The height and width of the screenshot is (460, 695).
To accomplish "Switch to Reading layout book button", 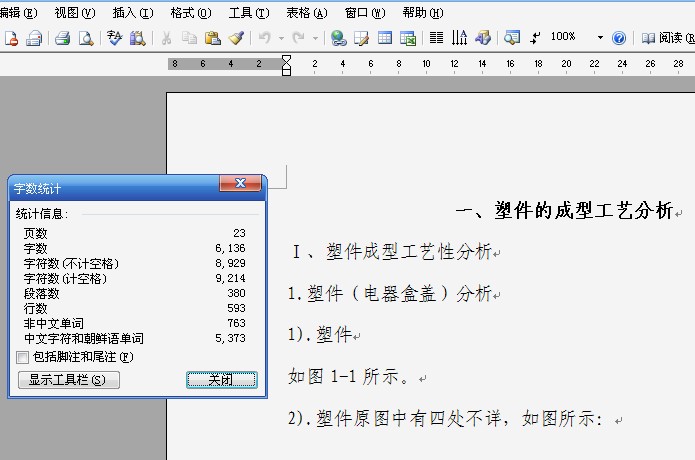I will pyautogui.click(x=668, y=38).
